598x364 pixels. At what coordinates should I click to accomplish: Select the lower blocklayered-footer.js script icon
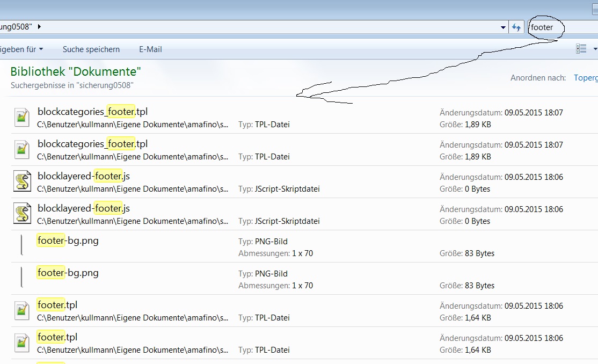pos(22,213)
